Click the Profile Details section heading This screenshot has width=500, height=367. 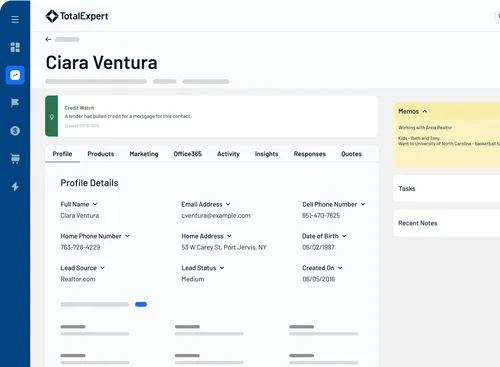[89, 183]
